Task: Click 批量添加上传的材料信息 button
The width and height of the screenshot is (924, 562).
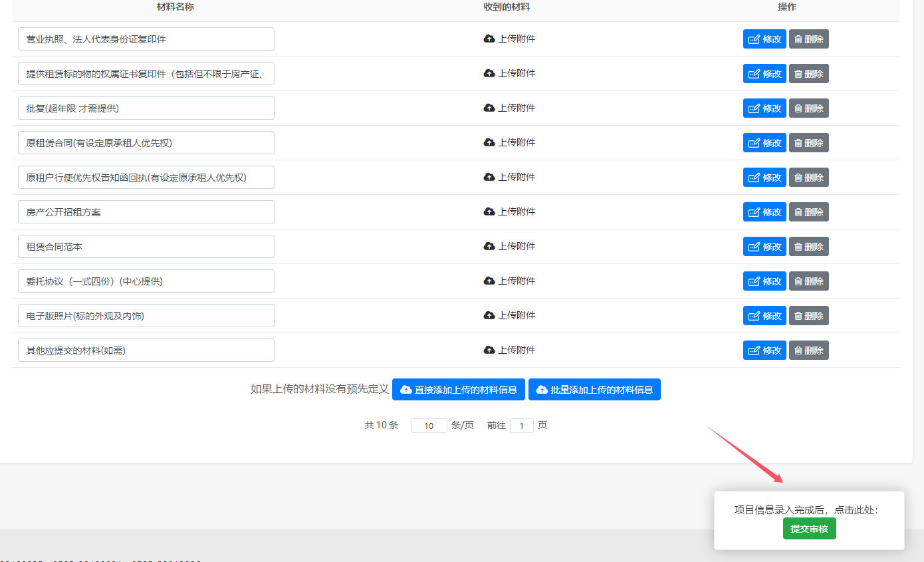Action: (x=594, y=390)
